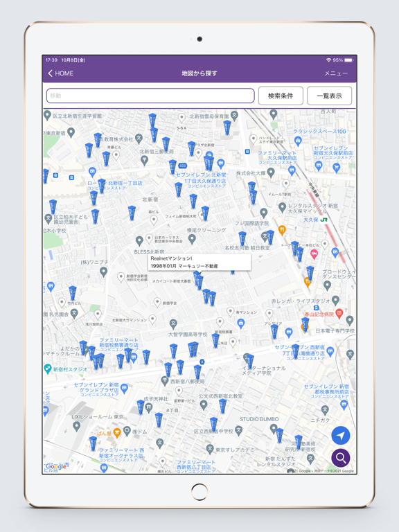Go back using the HOME button

pos(60,73)
